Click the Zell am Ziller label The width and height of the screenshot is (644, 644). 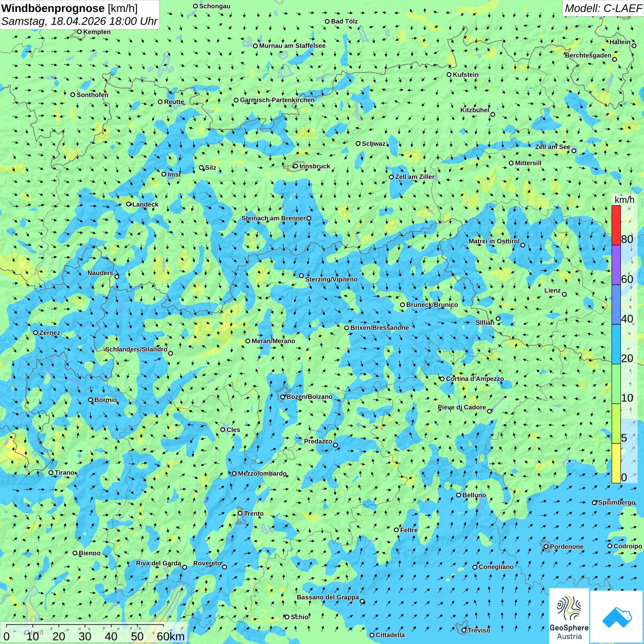tap(414, 177)
